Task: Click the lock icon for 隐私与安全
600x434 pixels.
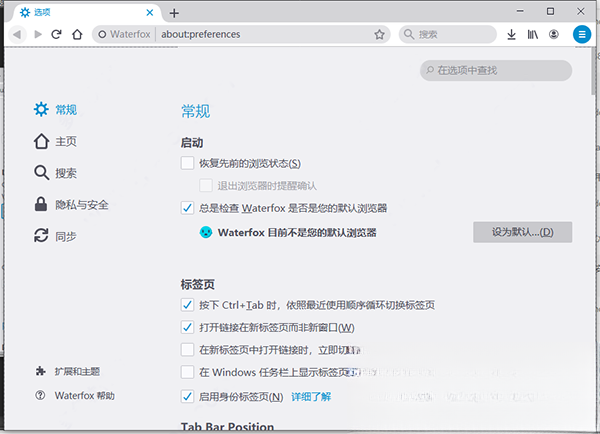Action: point(41,204)
